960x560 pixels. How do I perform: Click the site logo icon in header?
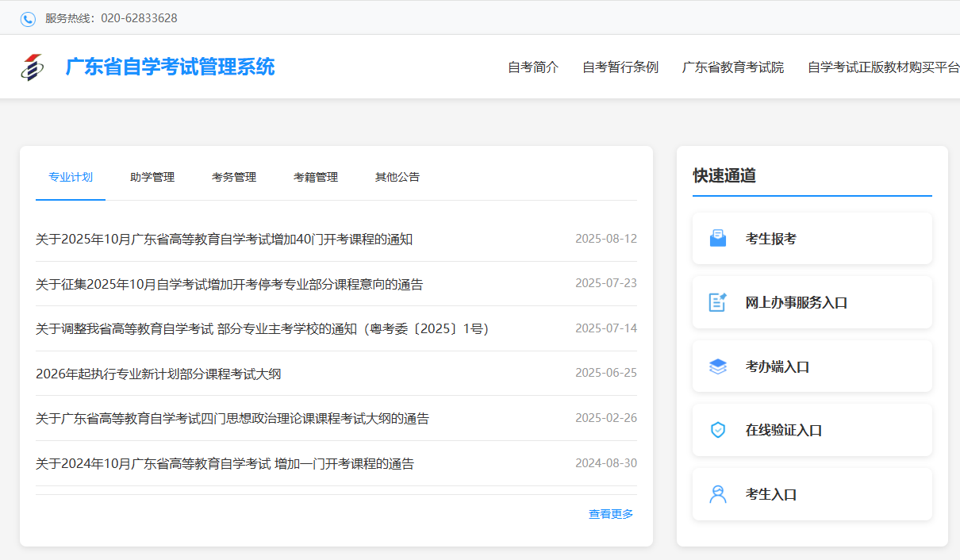[x=33, y=67]
